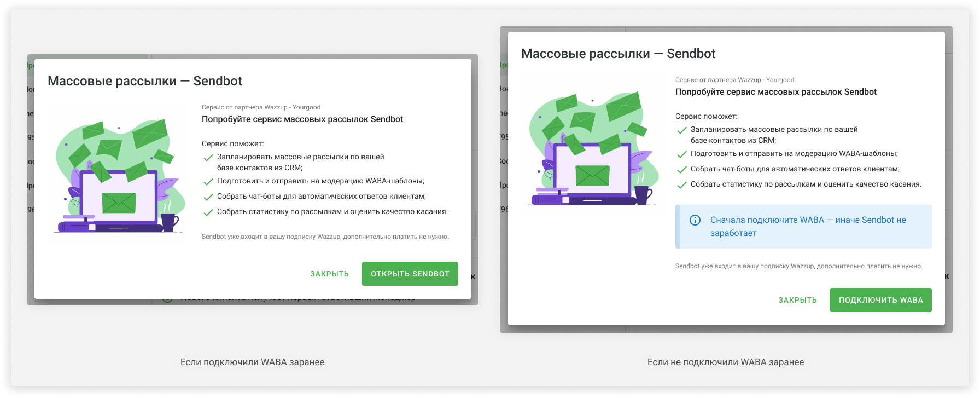
Task: Click the checkmark beside 'Собрать чат-боты' in the left dialog
Action: (208, 197)
